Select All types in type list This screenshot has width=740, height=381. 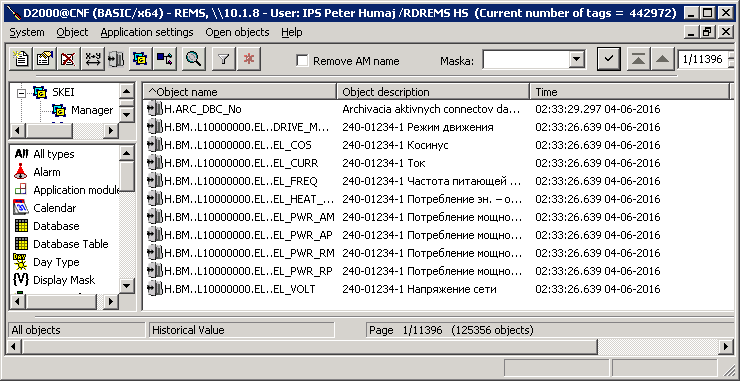point(54,154)
